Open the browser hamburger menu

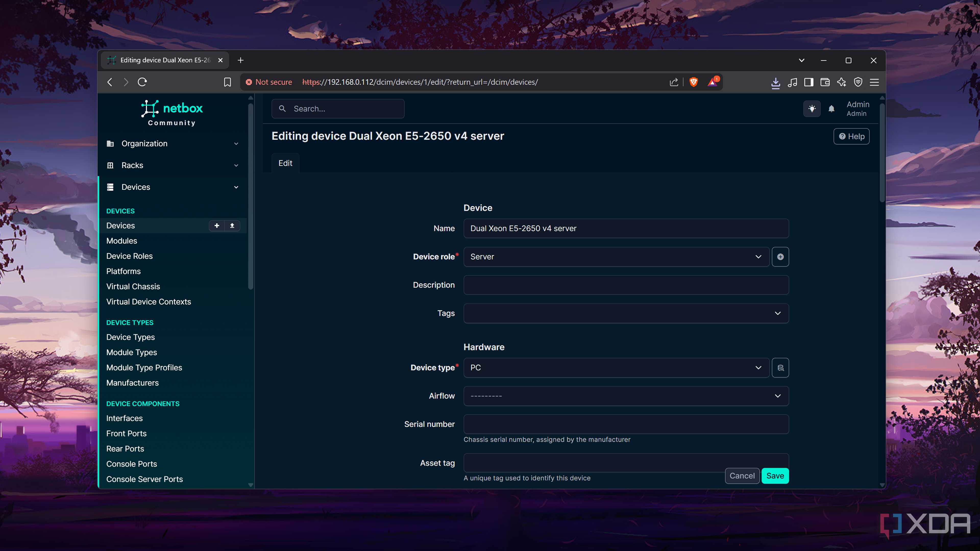click(874, 82)
